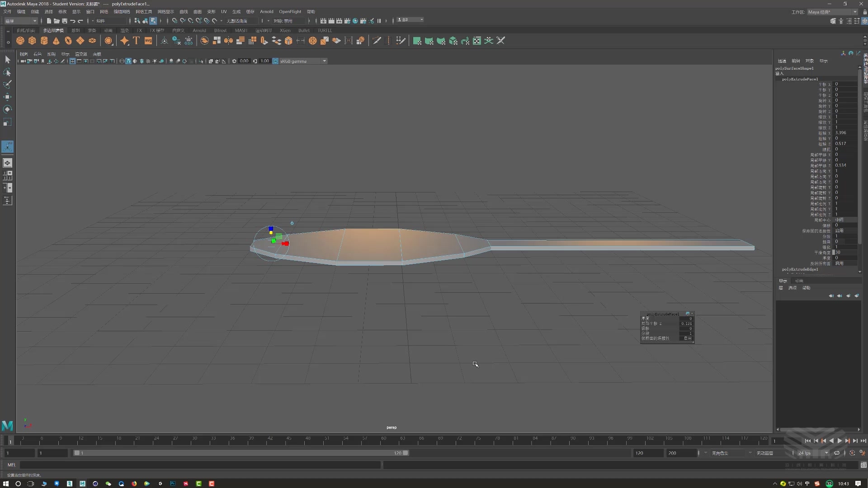Click the polygon cube shelf icon
The height and width of the screenshot is (488, 868).
pyautogui.click(x=32, y=41)
